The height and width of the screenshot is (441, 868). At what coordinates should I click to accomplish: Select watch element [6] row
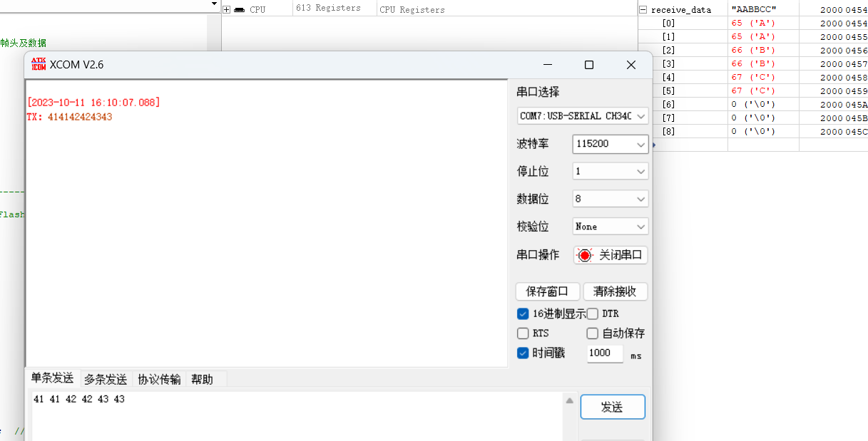click(x=752, y=105)
